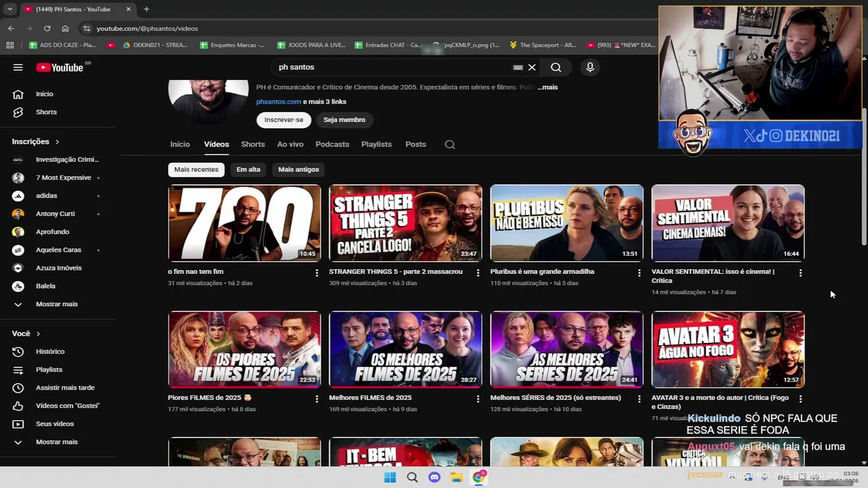Select the 'Mais recentes' filter chip
Image resolution: width=868 pixels, height=488 pixels.
click(196, 169)
